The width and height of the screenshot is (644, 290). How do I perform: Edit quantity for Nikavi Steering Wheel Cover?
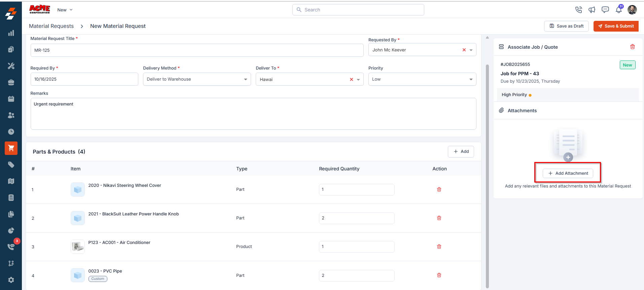point(357,190)
